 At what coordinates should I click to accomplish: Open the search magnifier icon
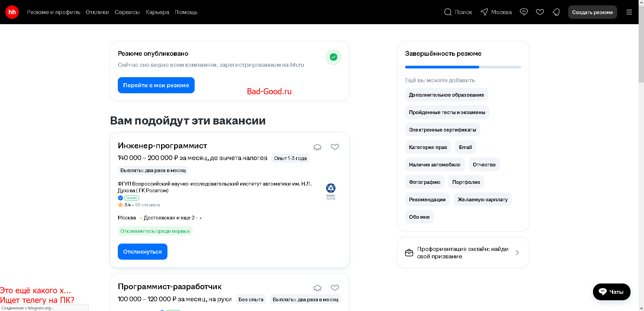coord(448,12)
